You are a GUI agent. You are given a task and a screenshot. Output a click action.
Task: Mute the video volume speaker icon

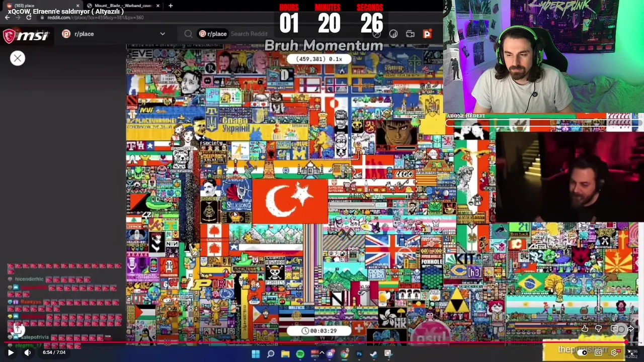coord(28,352)
